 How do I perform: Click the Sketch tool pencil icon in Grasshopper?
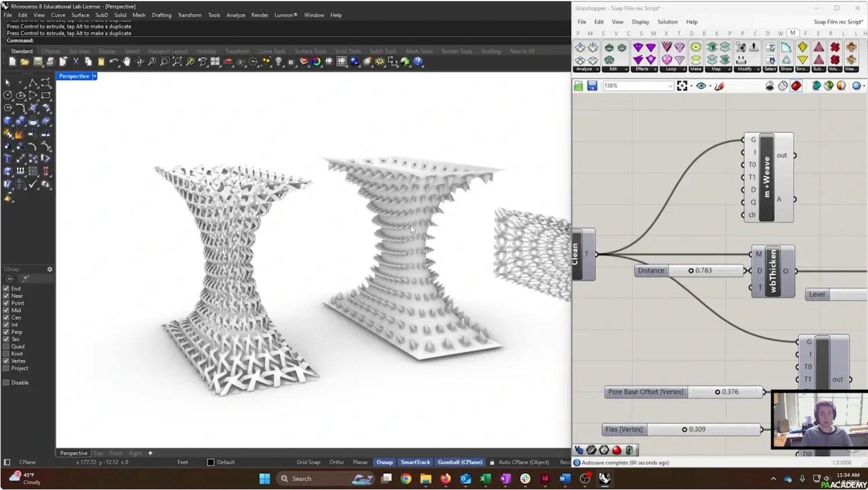click(719, 86)
